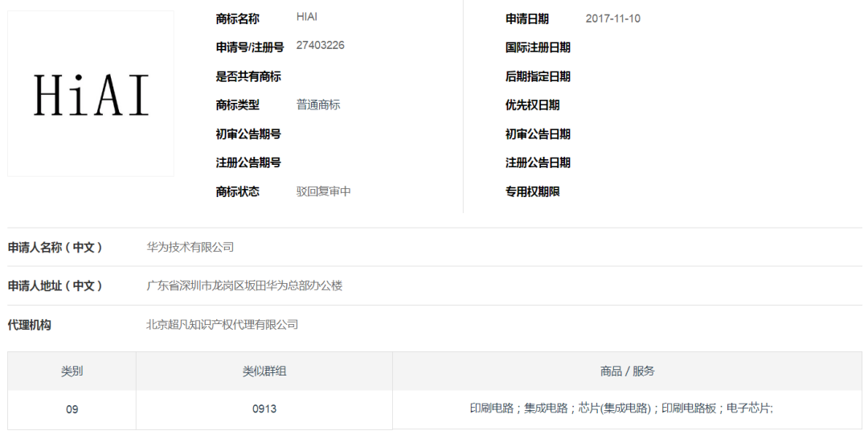868x435 pixels.
Task: Select similar group cell 0913
Action: tap(264, 409)
